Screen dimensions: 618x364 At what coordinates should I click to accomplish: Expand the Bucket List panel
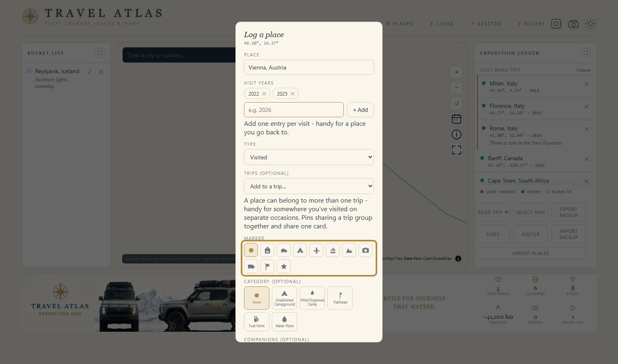pyautogui.click(x=100, y=53)
